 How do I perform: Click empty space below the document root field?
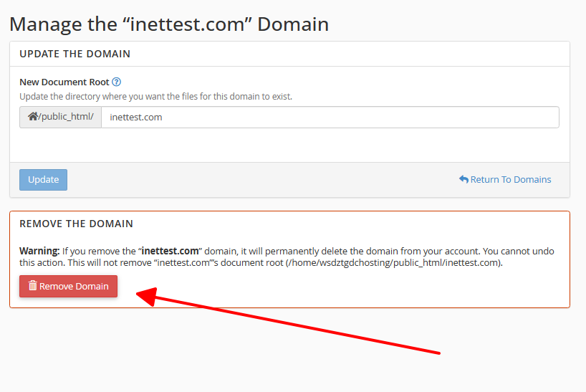click(289, 145)
